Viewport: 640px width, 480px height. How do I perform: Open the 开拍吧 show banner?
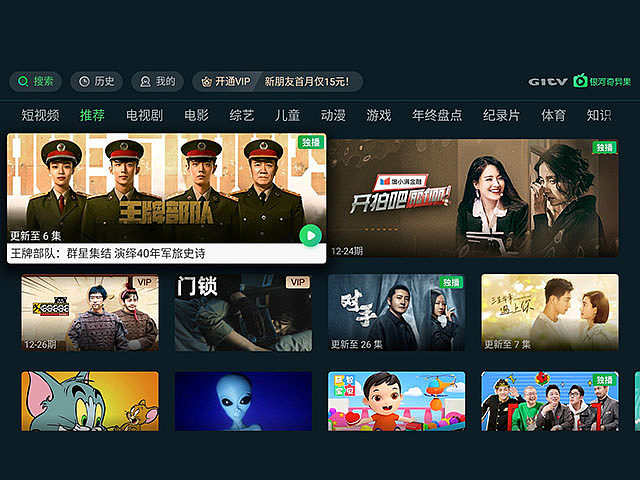[473, 198]
